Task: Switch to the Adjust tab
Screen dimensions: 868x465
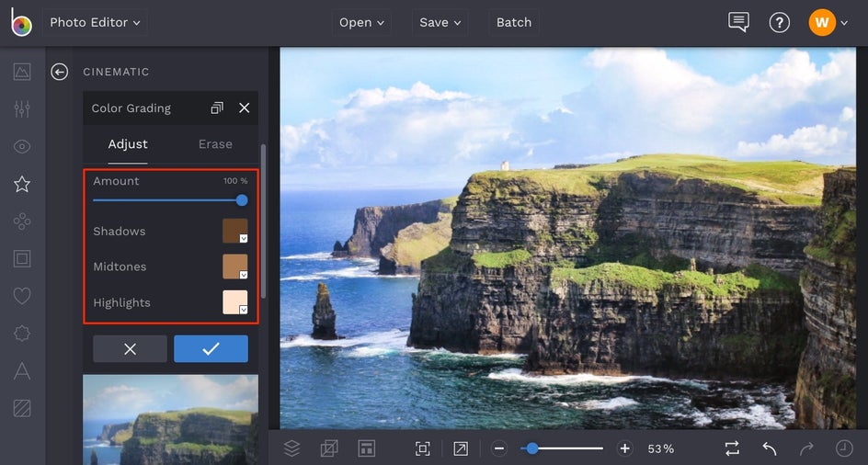Action: pos(128,144)
